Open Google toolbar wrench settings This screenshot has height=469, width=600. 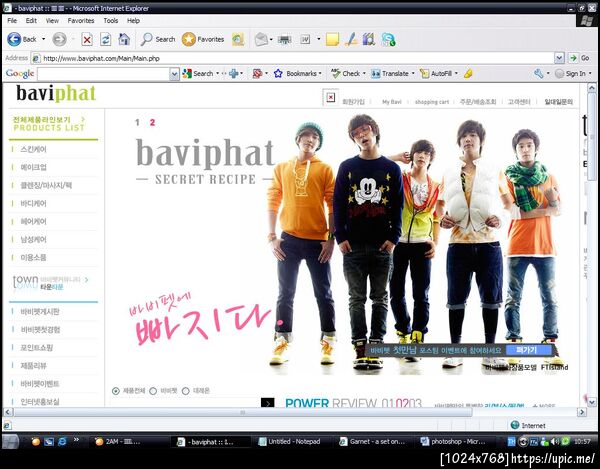click(x=539, y=73)
